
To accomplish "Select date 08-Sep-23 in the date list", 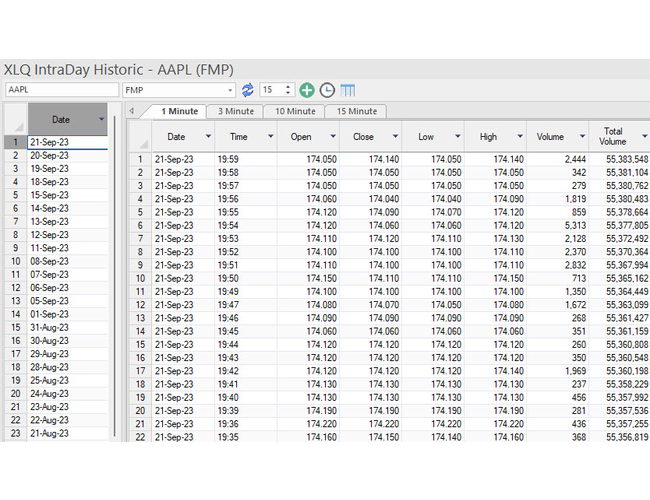I will pyautogui.click(x=68, y=261).
